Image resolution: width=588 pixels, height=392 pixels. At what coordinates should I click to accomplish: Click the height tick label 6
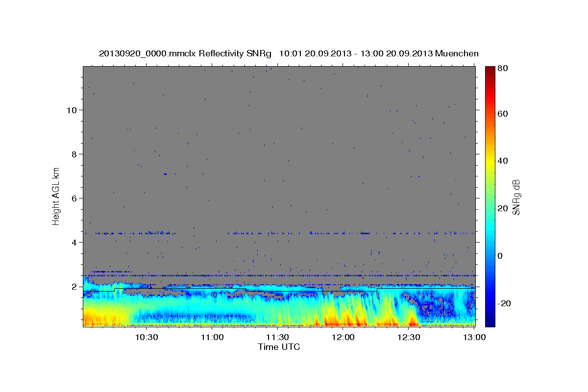[x=74, y=198]
